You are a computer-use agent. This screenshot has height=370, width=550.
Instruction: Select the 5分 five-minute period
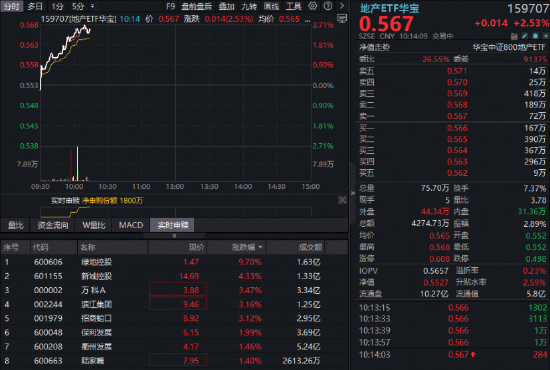(78, 6)
